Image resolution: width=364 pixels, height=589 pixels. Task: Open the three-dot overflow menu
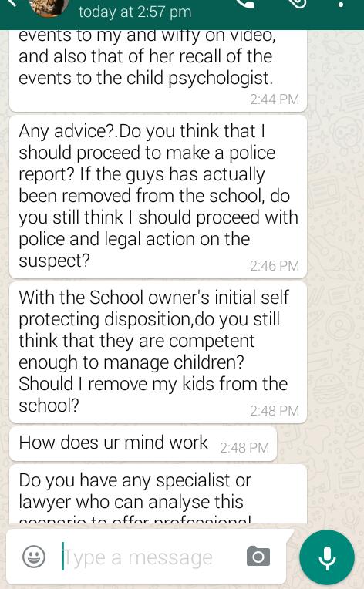341,5
